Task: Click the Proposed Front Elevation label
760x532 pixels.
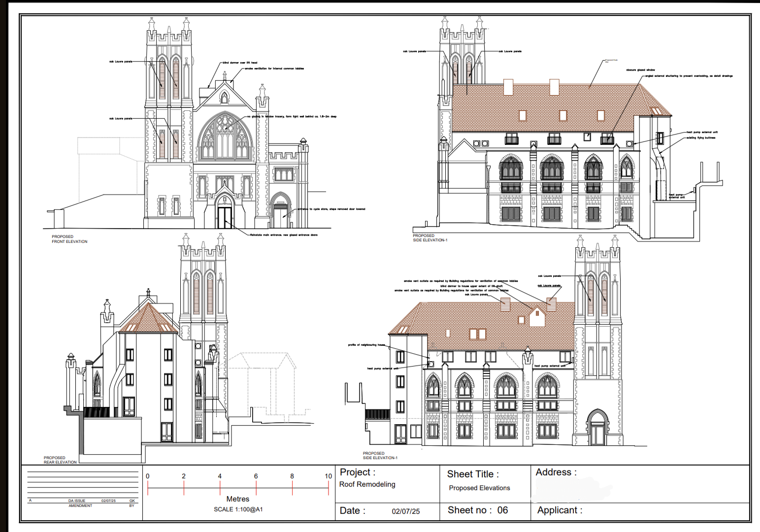Action: (x=69, y=239)
